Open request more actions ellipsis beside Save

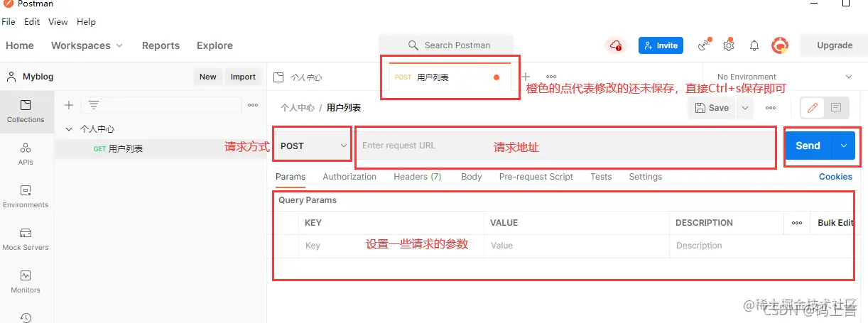[771, 108]
